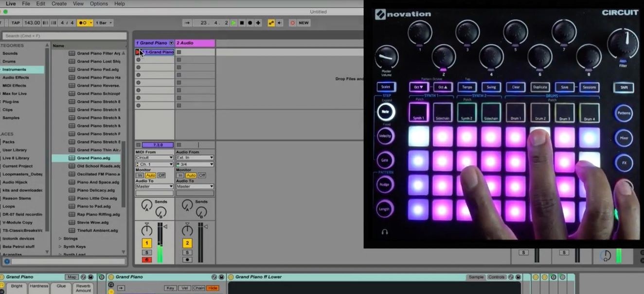644x294 pixels.
Task: Solo the Grand Piano track
Action: coord(146,253)
